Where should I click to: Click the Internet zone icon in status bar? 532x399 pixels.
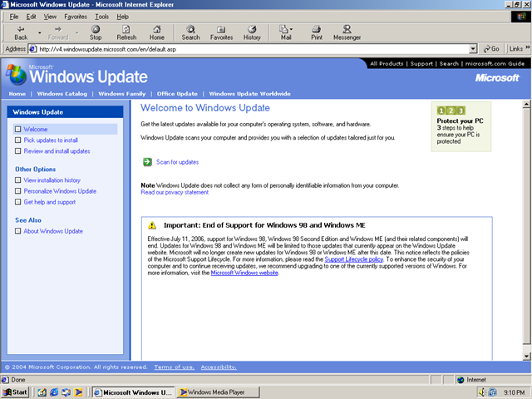pos(461,380)
